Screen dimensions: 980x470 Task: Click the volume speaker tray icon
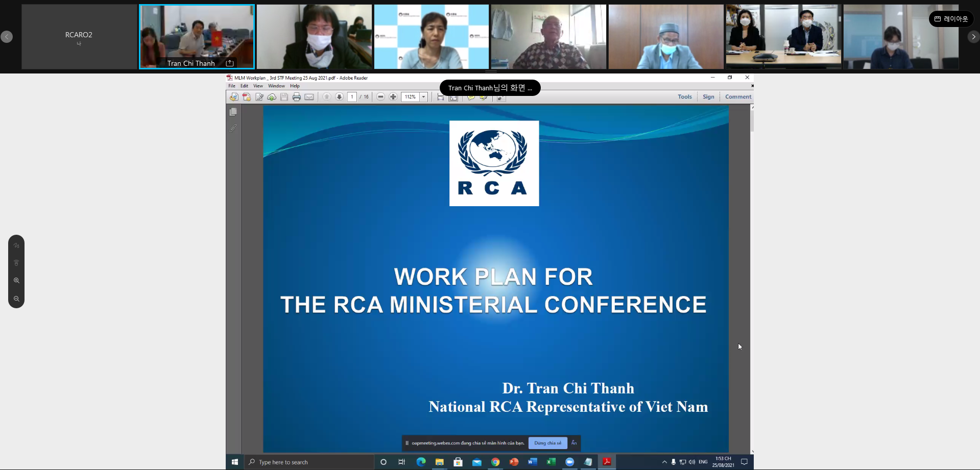point(692,462)
